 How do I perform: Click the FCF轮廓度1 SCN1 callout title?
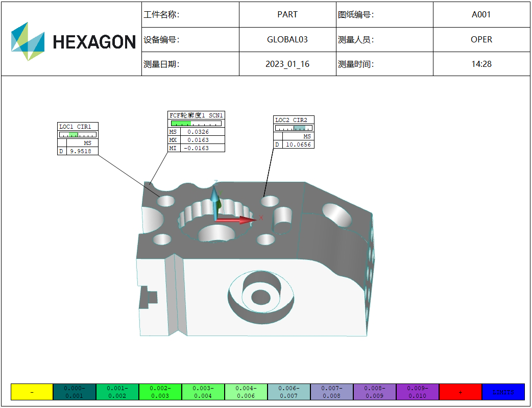pyautogui.click(x=197, y=115)
